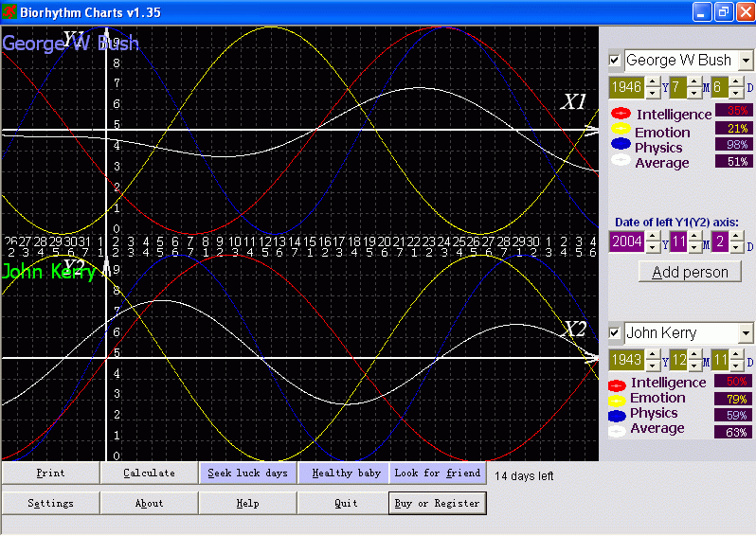Viewport: 756px width, 536px height.
Task: Click George W Bush yellow Emotion color oval
Action: coord(621,128)
